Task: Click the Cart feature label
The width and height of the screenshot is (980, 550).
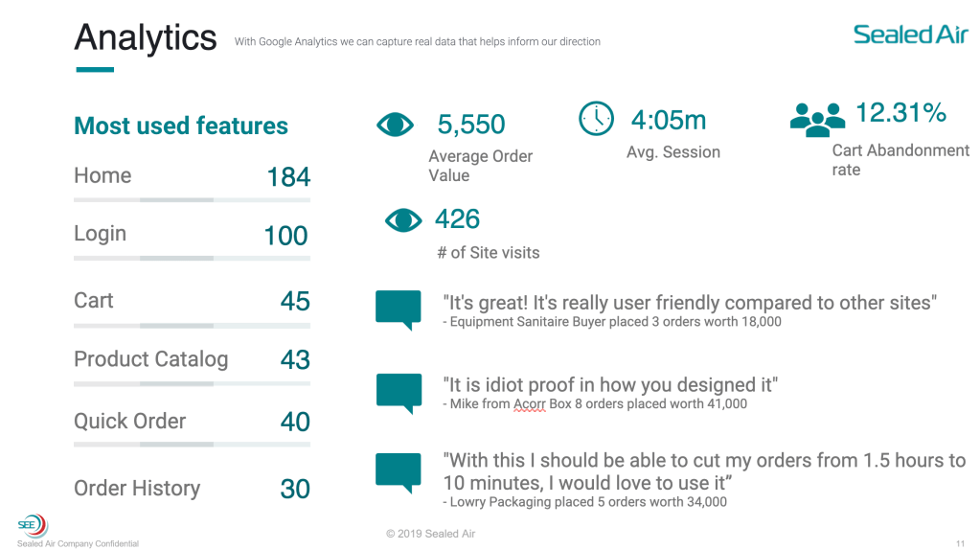Action: click(x=94, y=301)
